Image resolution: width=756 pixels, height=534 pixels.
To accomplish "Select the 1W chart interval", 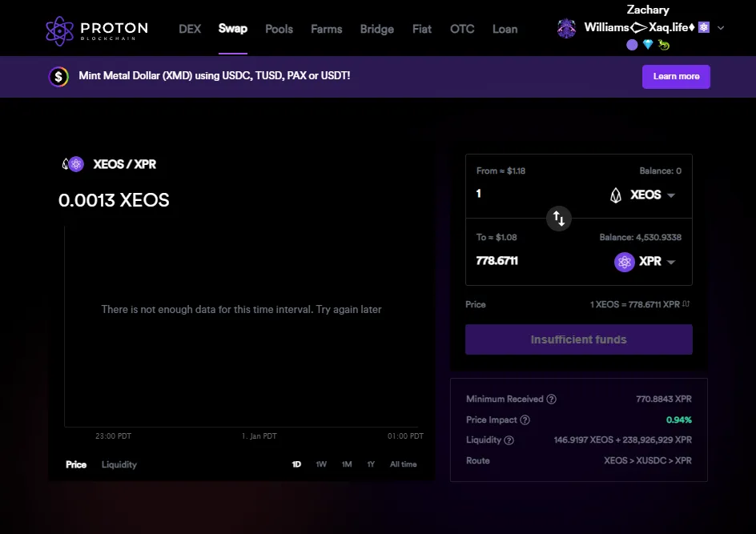I will (321, 464).
